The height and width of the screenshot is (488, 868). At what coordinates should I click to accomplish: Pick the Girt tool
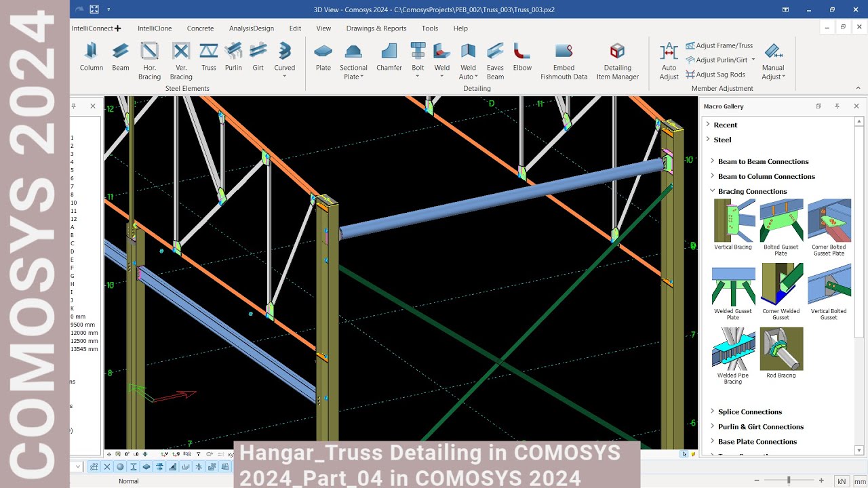pos(258,57)
